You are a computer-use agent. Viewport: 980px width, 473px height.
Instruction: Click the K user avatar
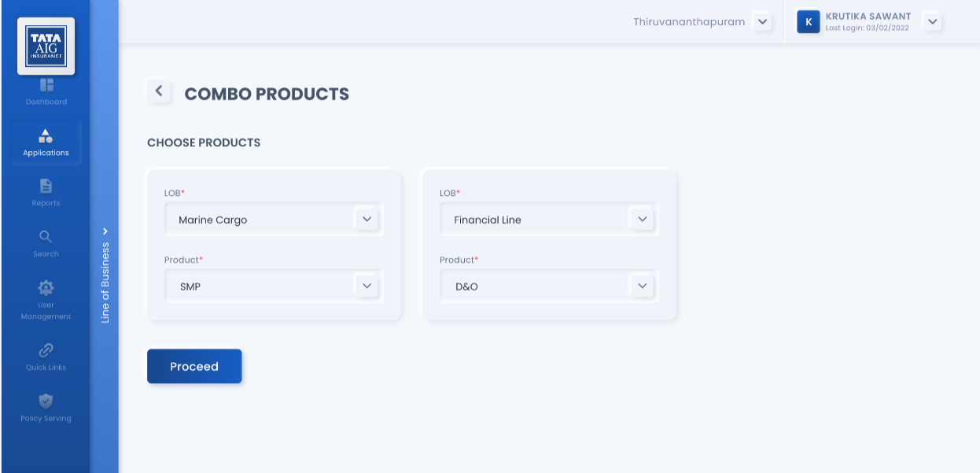click(809, 22)
